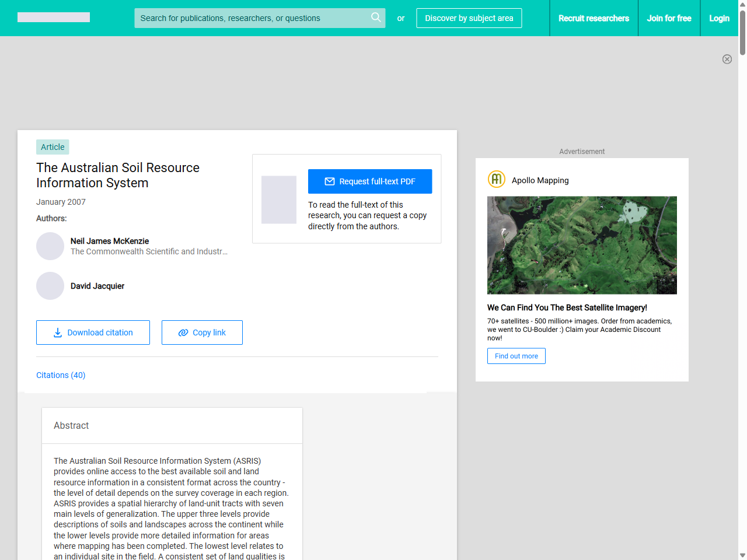Open the Login menu item
Screen dimensions: 747x560
(719, 18)
